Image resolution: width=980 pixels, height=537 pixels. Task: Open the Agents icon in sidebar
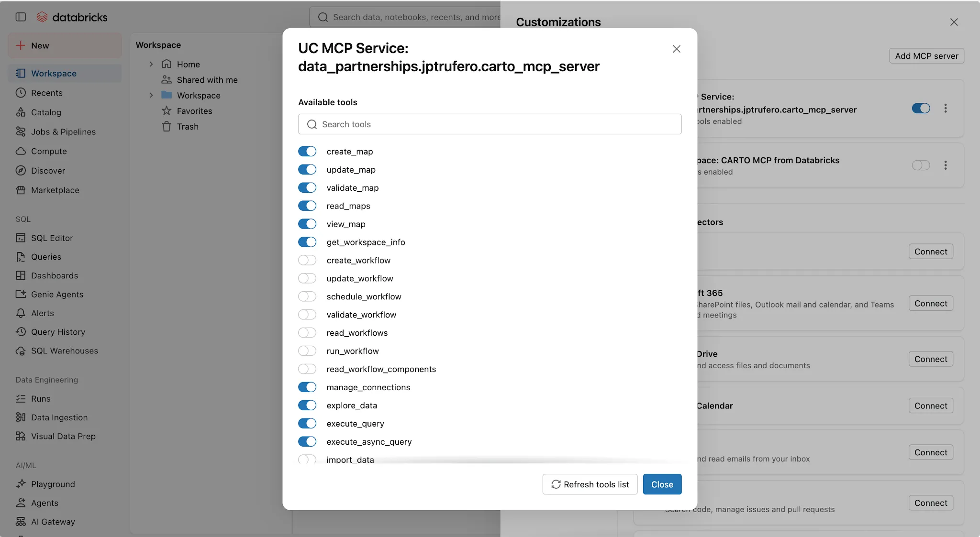(21, 503)
